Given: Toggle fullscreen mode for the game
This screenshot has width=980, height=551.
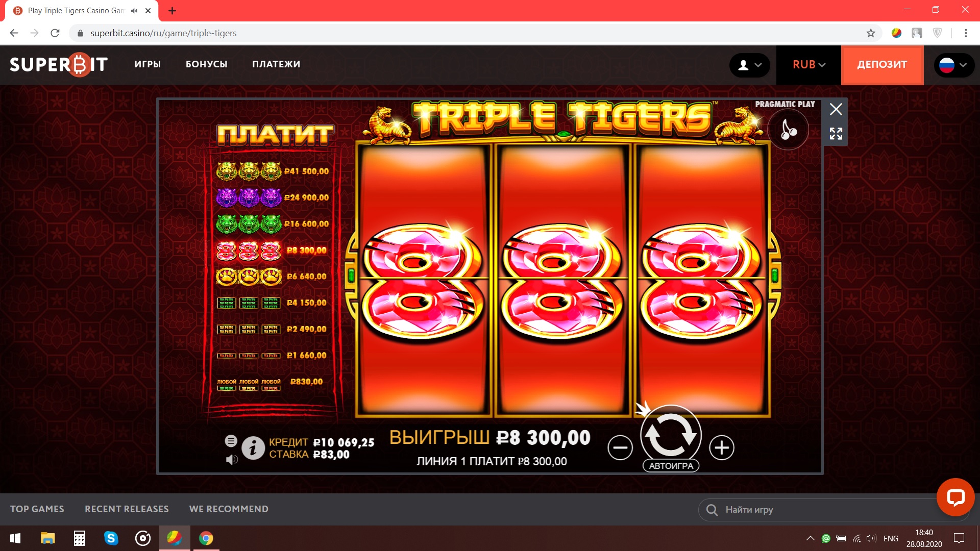Looking at the screenshot, I should [x=836, y=134].
